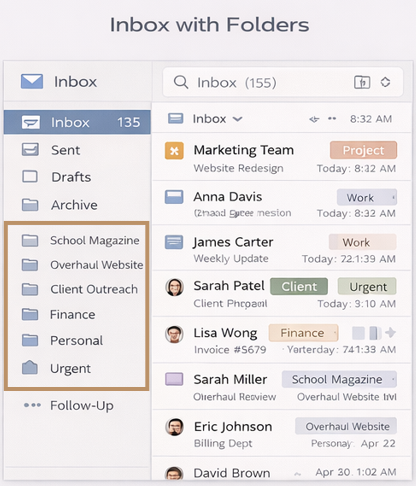The width and height of the screenshot is (416, 486).
Task: Click the Overhaul Website folder icon
Action: click(x=30, y=265)
